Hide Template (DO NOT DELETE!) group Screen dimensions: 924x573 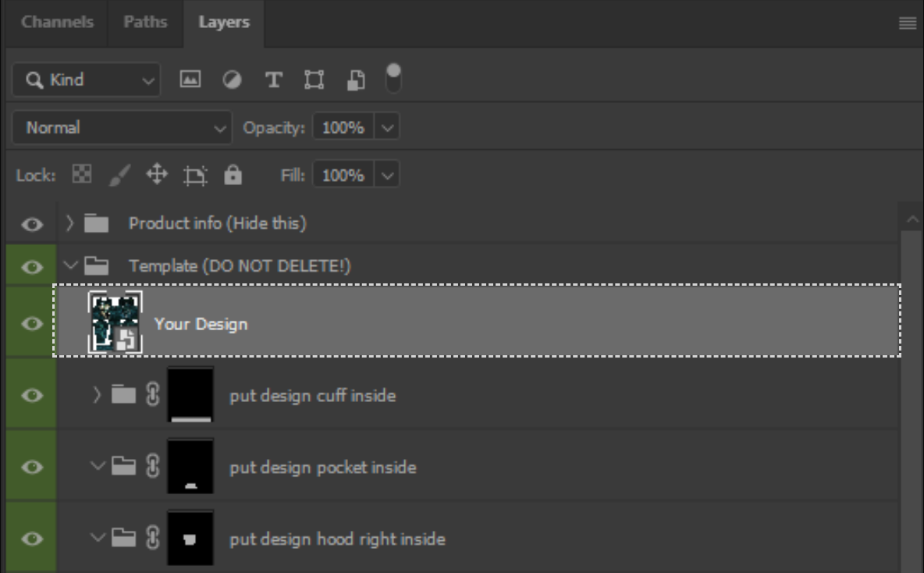click(32, 267)
